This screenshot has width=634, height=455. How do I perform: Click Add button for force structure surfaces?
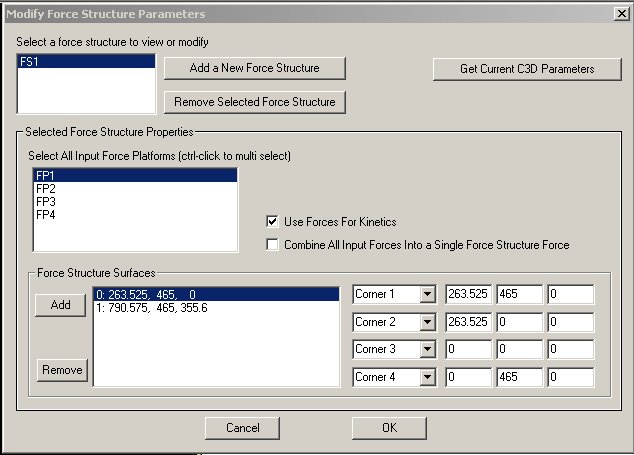point(60,306)
